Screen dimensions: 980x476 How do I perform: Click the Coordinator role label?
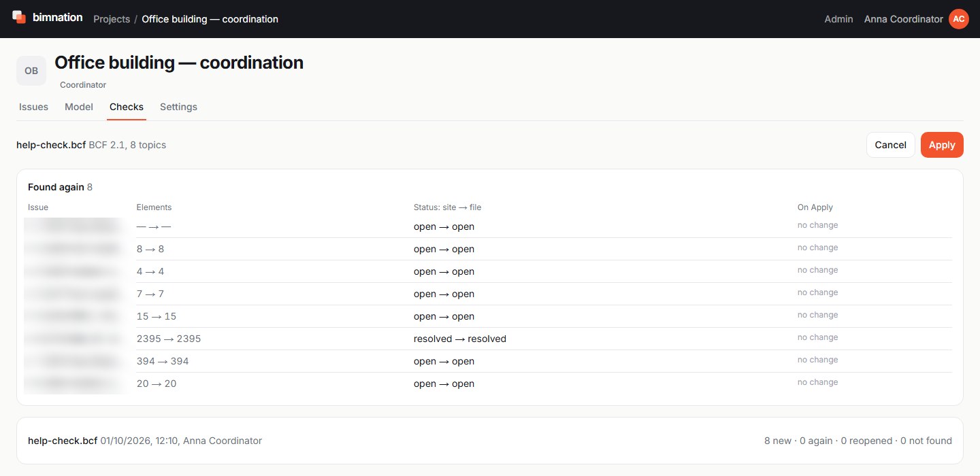(x=83, y=85)
